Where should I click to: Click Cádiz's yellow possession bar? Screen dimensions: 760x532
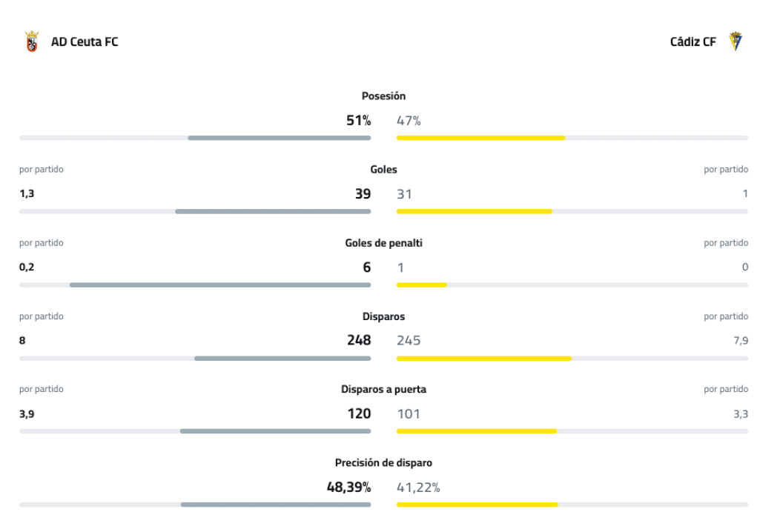(x=480, y=138)
